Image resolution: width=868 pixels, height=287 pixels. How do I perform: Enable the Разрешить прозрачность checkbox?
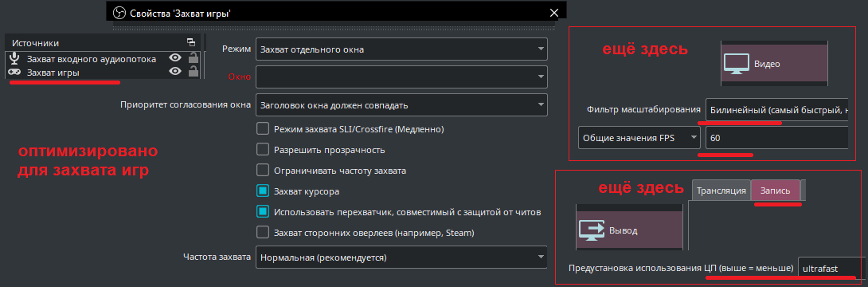point(263,150)
